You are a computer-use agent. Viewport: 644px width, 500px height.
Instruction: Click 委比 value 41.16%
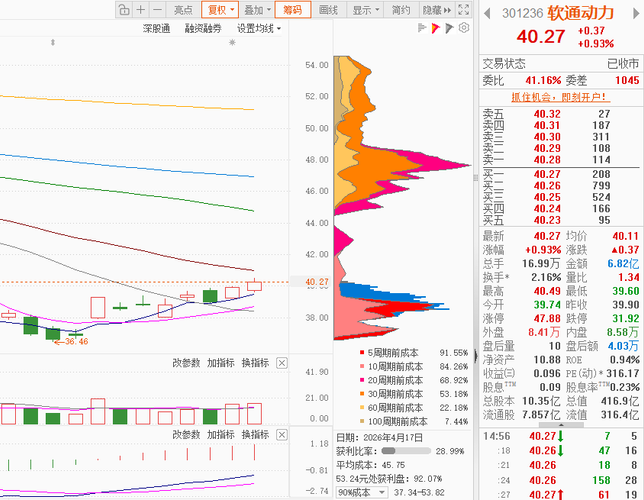pos(543,80)
